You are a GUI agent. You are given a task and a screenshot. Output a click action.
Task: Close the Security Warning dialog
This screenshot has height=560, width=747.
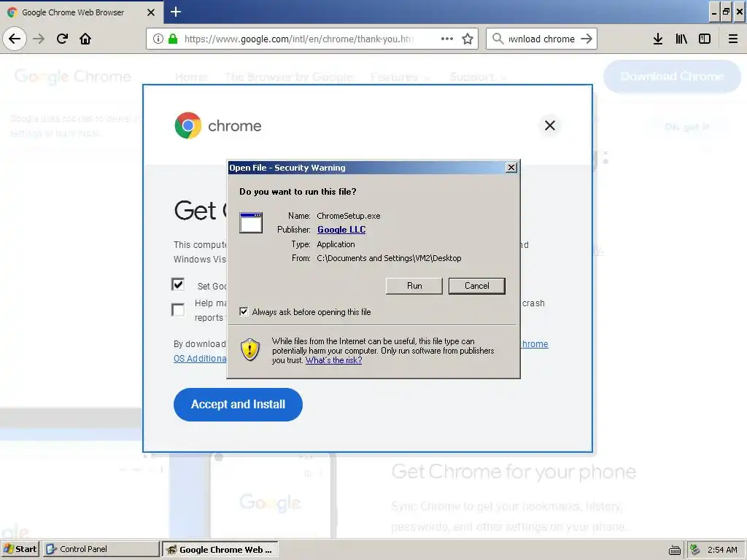point(511,167)
